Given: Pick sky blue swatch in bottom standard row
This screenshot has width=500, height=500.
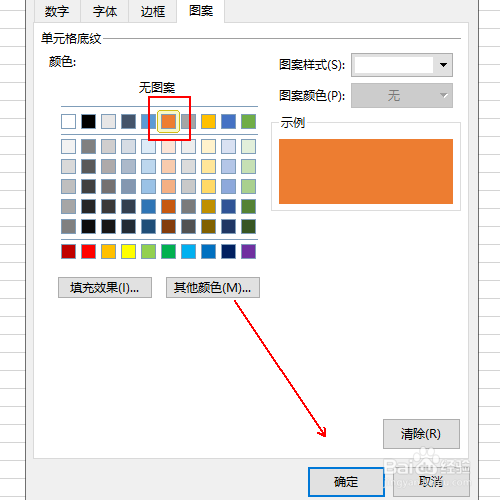Looking at the screenshot, I should [188, 251].
